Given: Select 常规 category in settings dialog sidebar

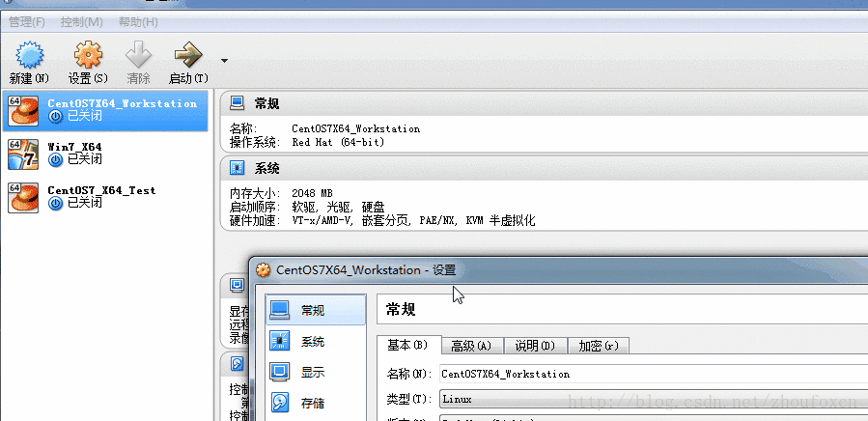Looking at the screenshot, I should (x=316, y=310).
